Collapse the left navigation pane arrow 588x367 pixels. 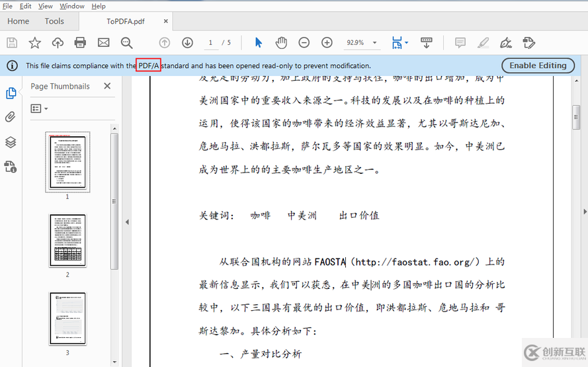[x=127, y=222]
